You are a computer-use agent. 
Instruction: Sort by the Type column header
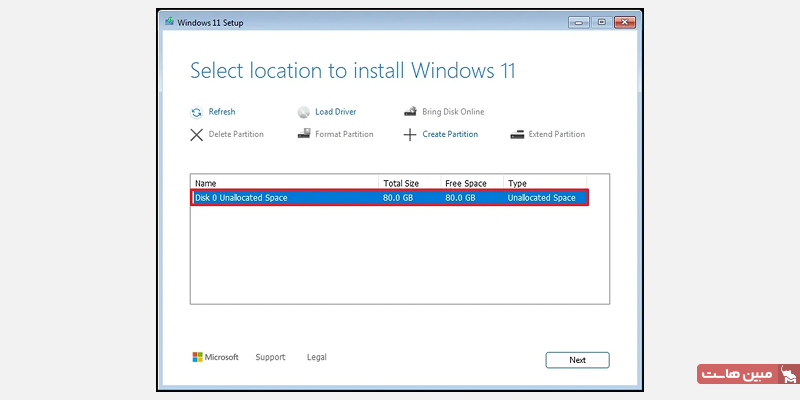click(x=545, y=183)
